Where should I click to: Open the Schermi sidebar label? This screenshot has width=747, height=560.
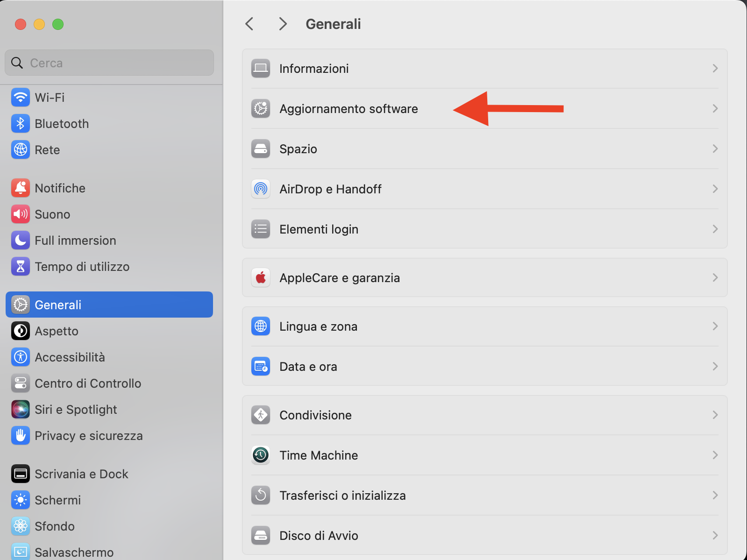tap(58, 500)
